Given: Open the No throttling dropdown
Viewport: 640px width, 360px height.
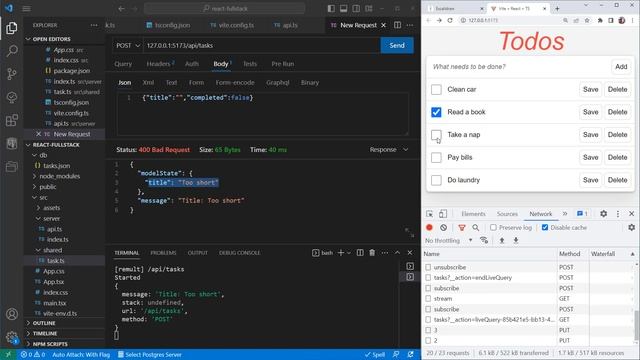Looking at the screenshot, I should coord(449,240).
